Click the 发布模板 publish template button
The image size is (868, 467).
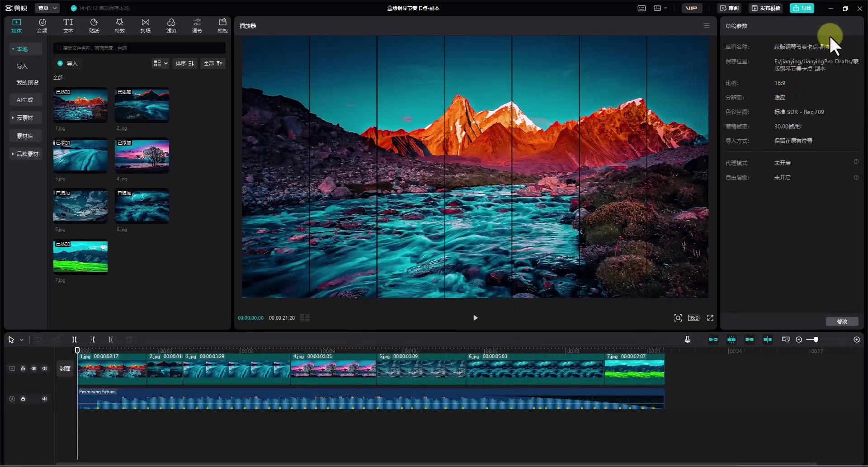pos(766,8)
